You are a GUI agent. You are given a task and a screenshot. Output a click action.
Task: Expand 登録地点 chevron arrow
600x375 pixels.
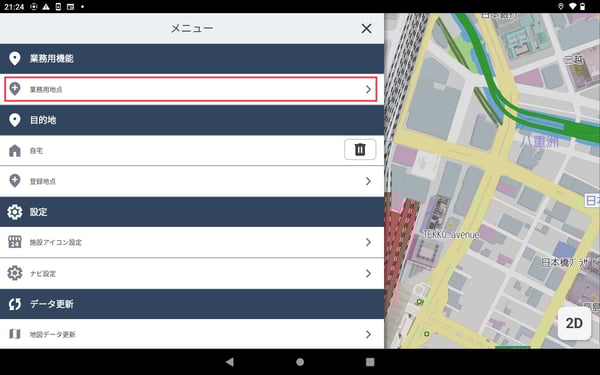tap(368, 181)
